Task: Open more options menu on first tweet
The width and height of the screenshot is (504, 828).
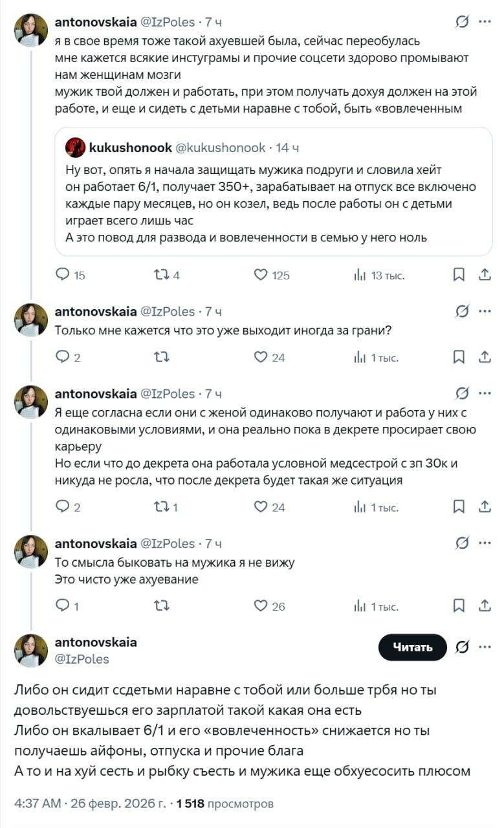Action: pos(484,22)
